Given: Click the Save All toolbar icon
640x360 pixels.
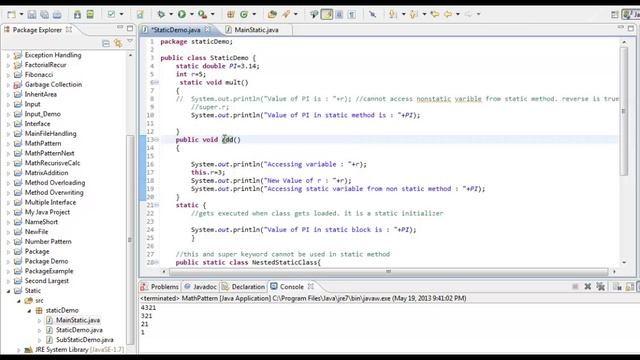Looking at the screenshot, I should 44,14.
